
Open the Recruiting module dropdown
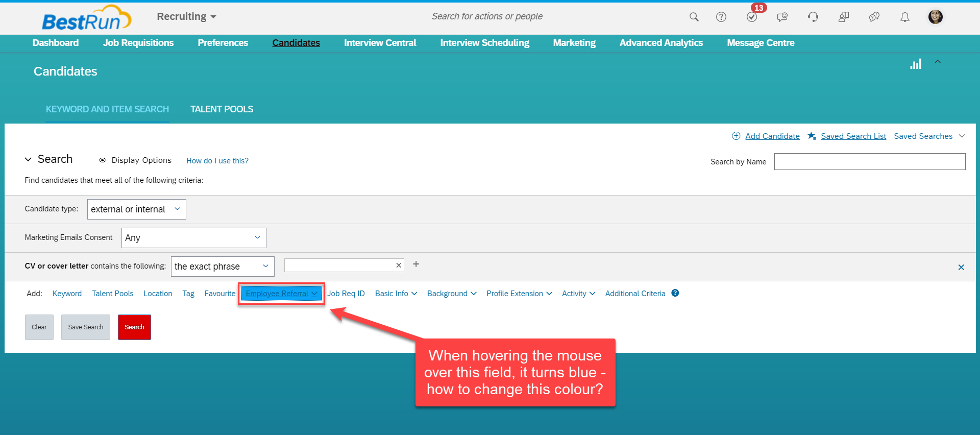click(x=186, y=16)
